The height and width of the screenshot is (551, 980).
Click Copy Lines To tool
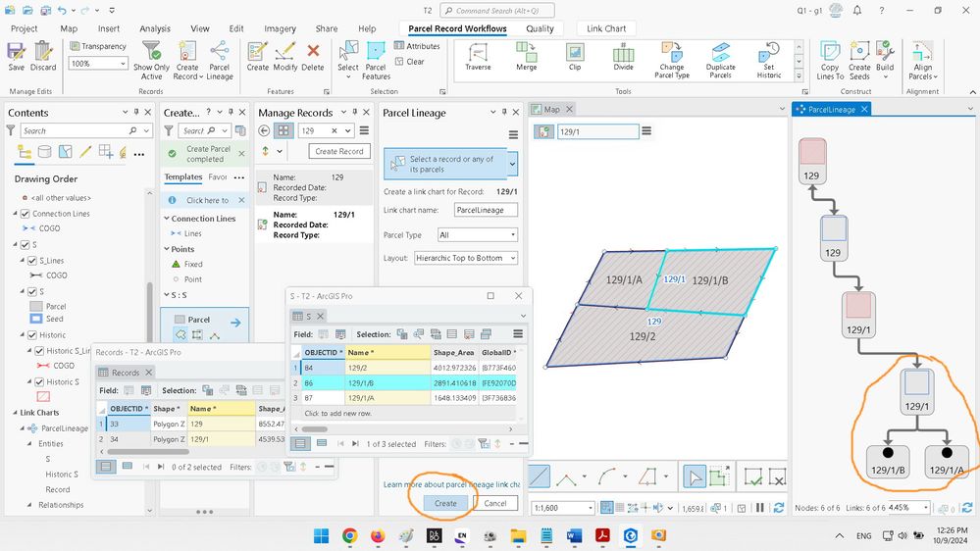[830, 61]
